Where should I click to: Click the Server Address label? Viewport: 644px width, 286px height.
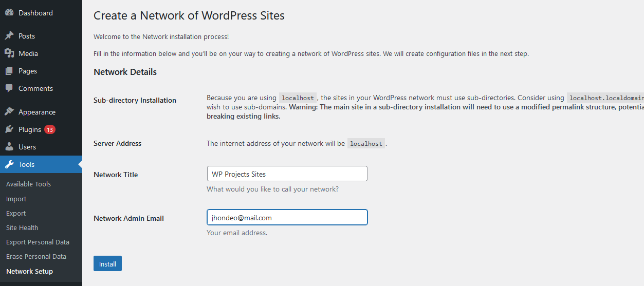click(x=117, y=143)
